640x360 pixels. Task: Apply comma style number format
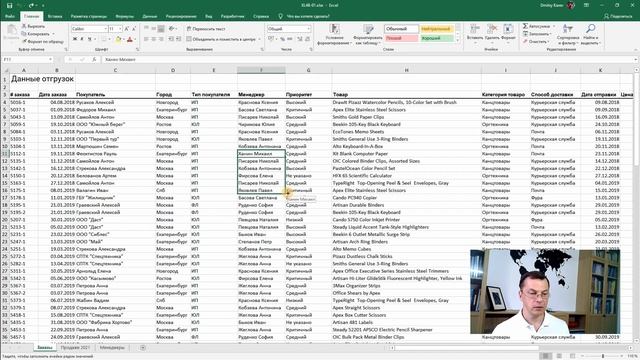290,39
